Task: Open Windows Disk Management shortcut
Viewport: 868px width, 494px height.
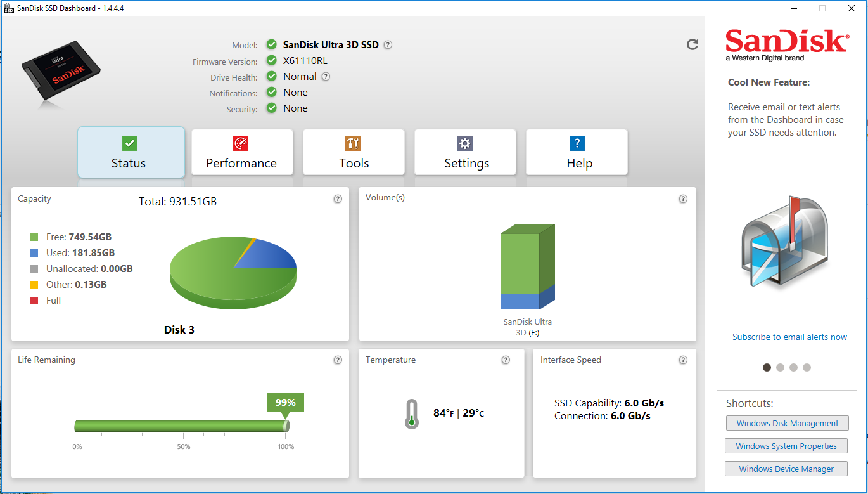Action: (x=787, y=423)
